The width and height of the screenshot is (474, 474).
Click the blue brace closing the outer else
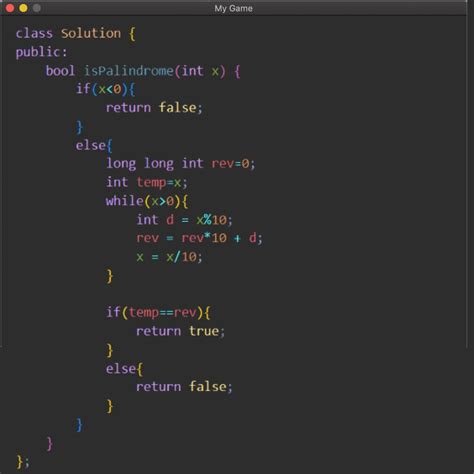pos(79,425)
